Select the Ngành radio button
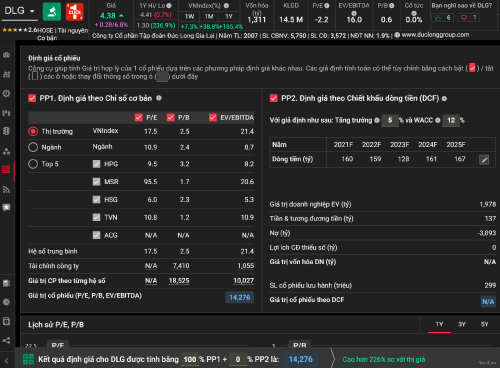 (33, 147)
